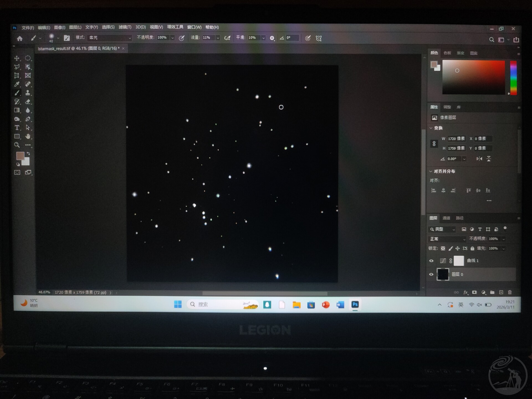Viewport: 532px width, 399px height.
Task: Open the 滤镜(T) menu
Action: 125,27
